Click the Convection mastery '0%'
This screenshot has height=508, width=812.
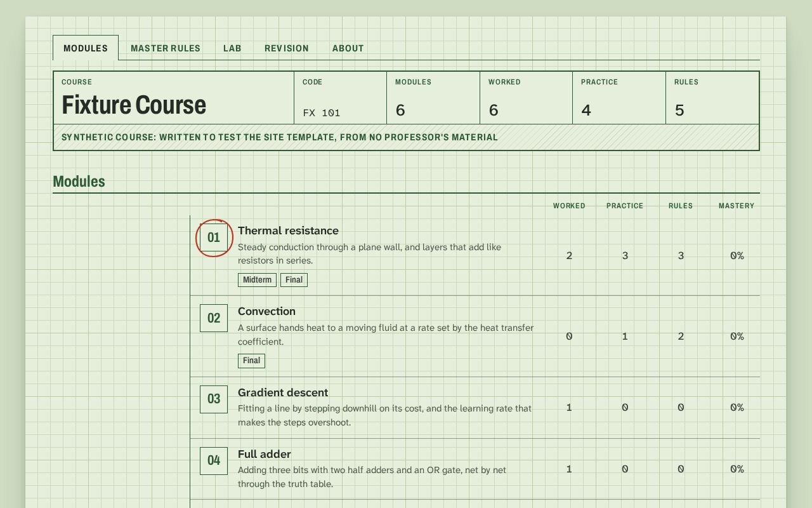pyautogui.click(x=737, y=337)
